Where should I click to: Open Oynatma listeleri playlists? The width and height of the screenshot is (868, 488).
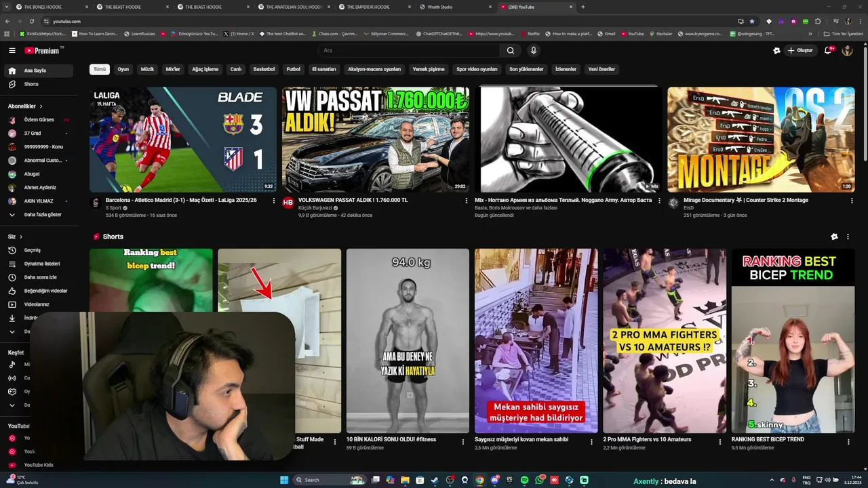pyautogui.click(x=39, y=264)
